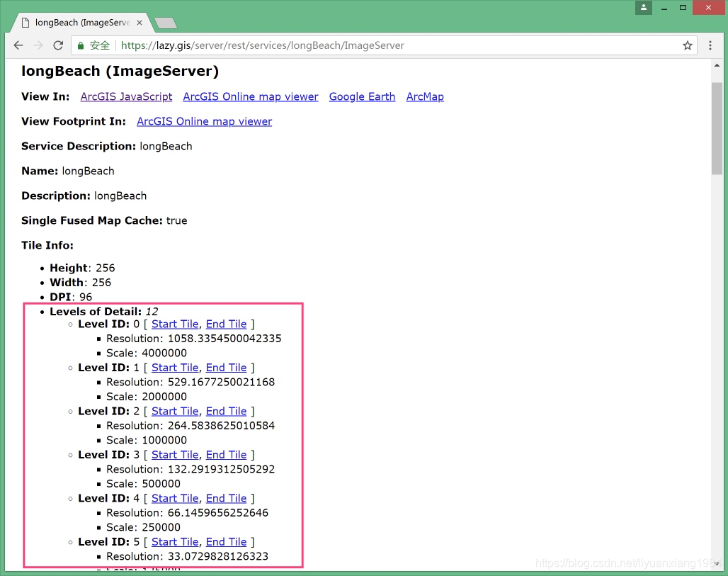Select the longBeach ImageServer tab
The height and width of the screenshot is (576, 728).
tap(78, 23)
